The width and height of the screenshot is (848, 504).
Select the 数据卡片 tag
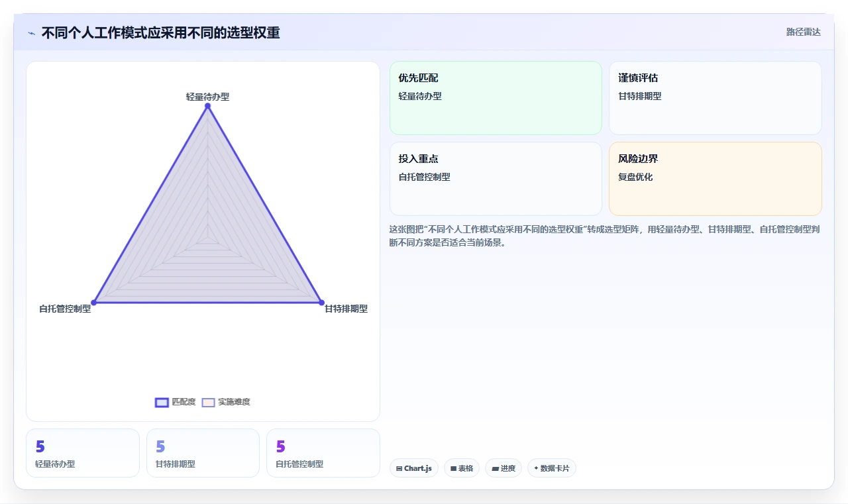pos(552,468)
